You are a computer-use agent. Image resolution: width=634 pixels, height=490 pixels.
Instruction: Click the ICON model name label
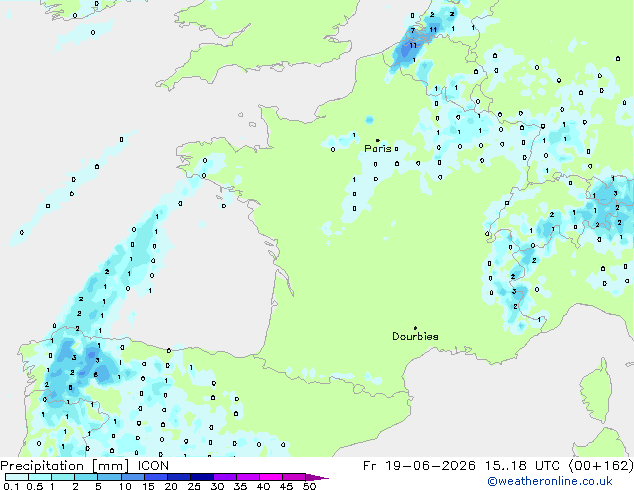(153, 466)
